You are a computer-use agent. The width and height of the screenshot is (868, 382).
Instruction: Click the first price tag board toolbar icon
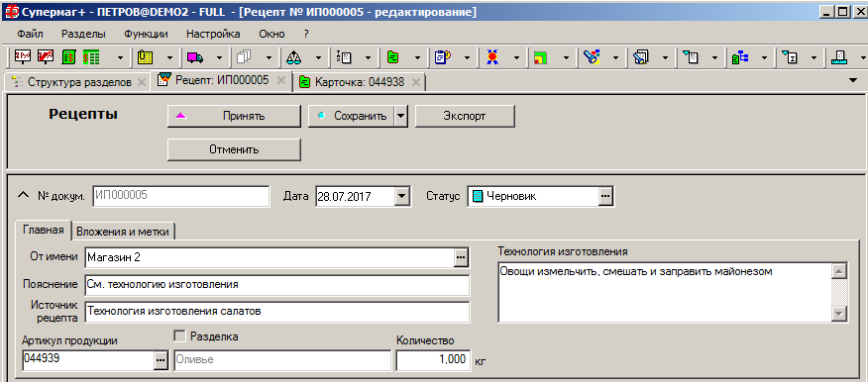coord(23,57)
